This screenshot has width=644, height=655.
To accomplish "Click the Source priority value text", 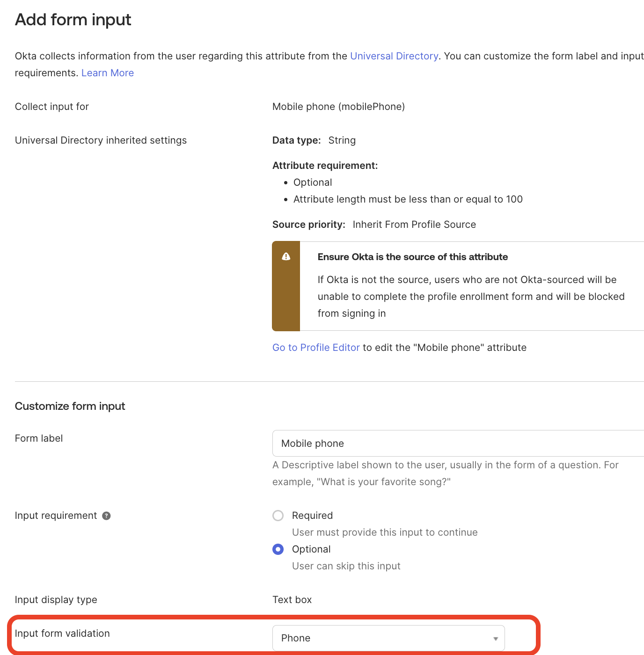I will [414, 224].
